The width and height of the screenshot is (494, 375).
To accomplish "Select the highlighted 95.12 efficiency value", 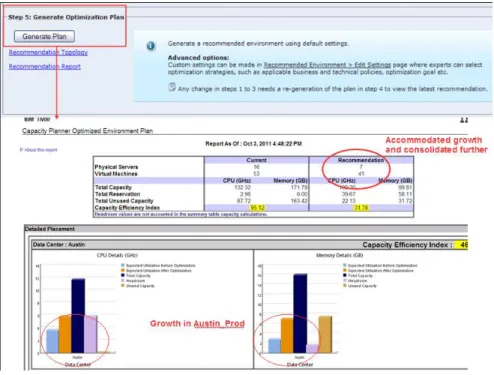I will click(x=257, y=208).
